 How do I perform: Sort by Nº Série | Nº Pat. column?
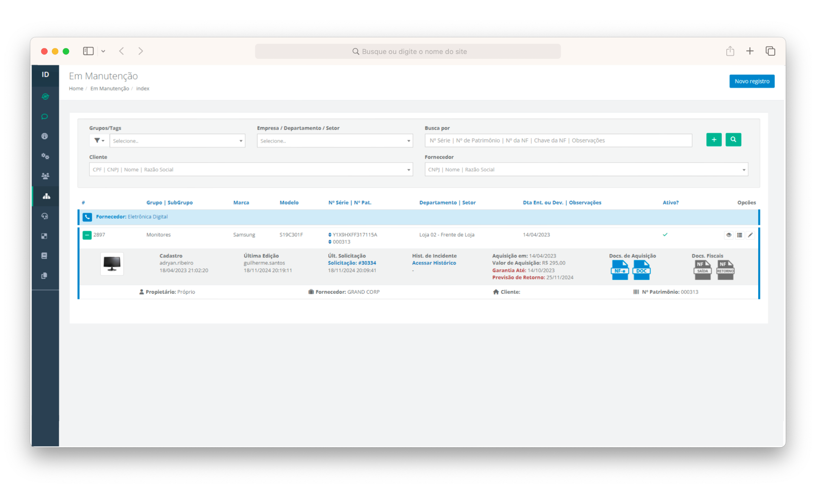(350, 203)
